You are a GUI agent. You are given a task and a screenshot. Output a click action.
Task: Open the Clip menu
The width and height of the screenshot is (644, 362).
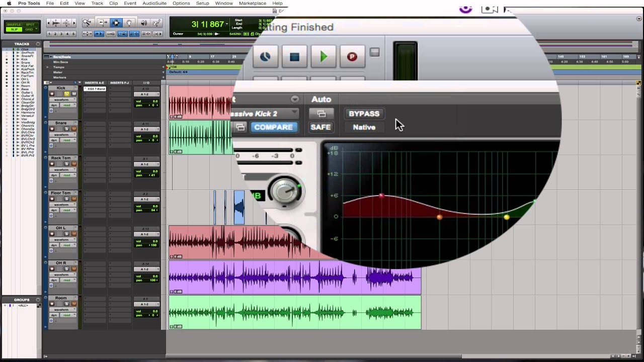[114, 4]
